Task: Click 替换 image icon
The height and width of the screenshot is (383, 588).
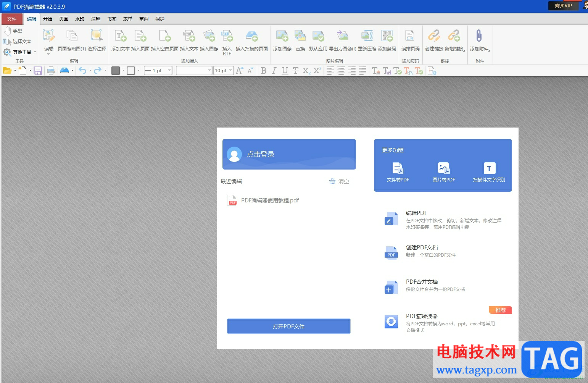Action: (300, 36)
